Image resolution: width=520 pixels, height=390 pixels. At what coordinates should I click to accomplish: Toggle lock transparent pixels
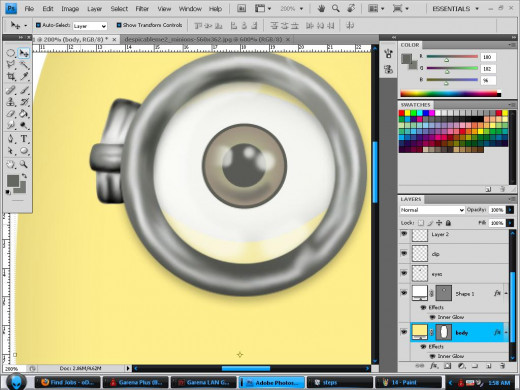pyautogui.click(x=421, y=223)
